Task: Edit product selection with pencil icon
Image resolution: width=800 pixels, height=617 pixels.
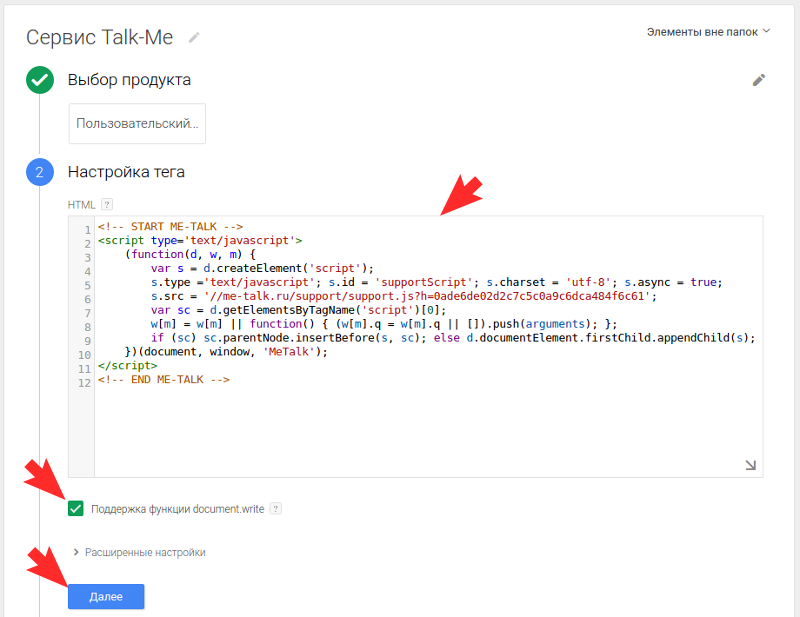Action: tap(759, 80)
